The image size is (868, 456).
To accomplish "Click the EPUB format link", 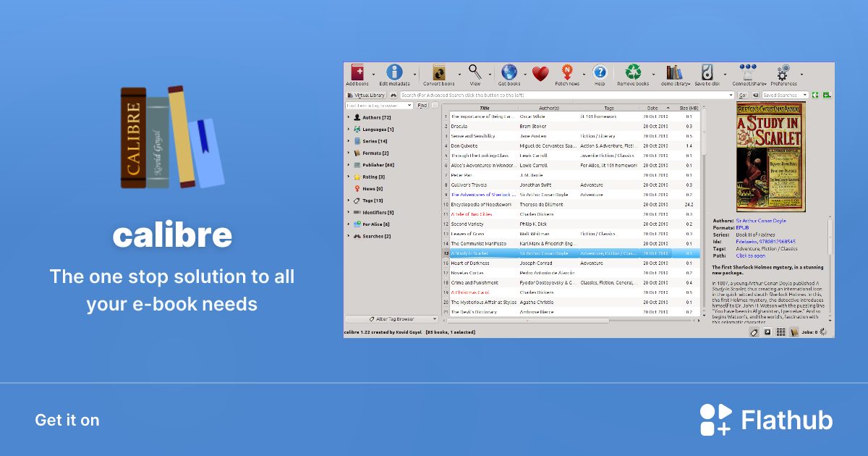I will pos(743,227).
